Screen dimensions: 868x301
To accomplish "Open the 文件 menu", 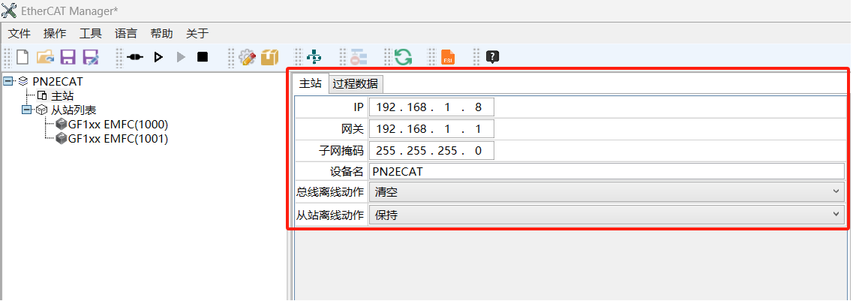I will click(x=19, y=34).
